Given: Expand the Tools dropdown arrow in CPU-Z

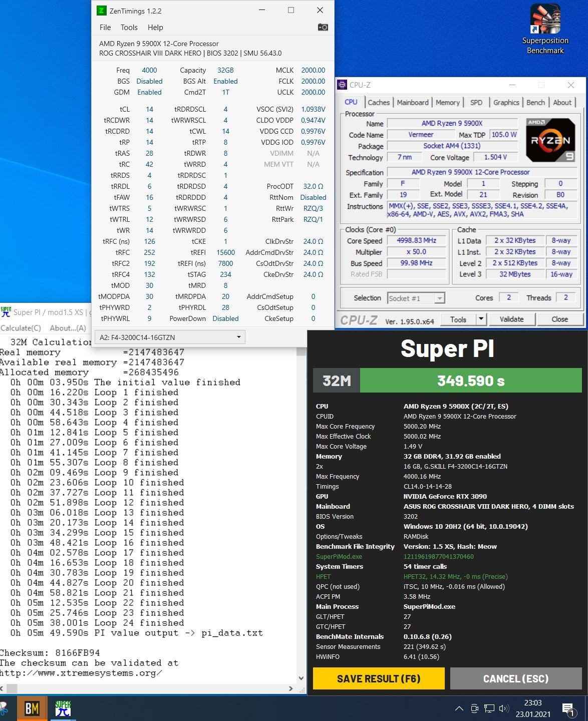Looking at the screenshot, I should (x=481, y=319).
